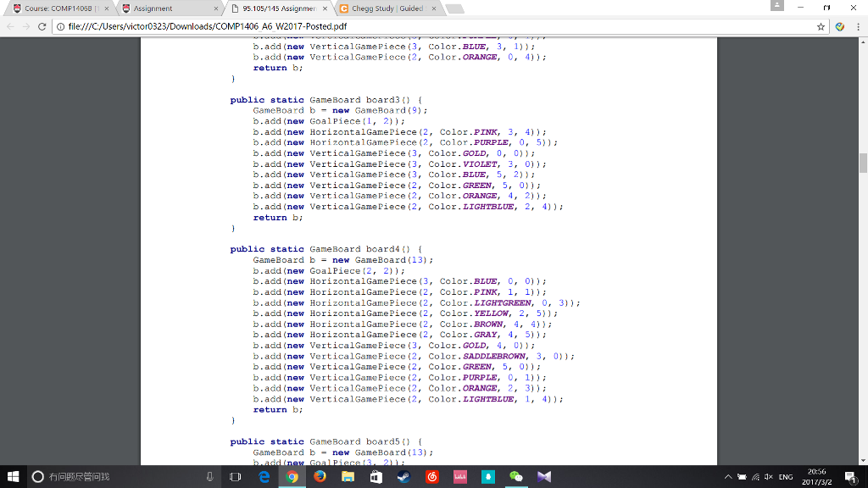Viewport: 868px width, 488px height.
Task: Open File Explorer from the taskbar
Action: coord(348,477)
